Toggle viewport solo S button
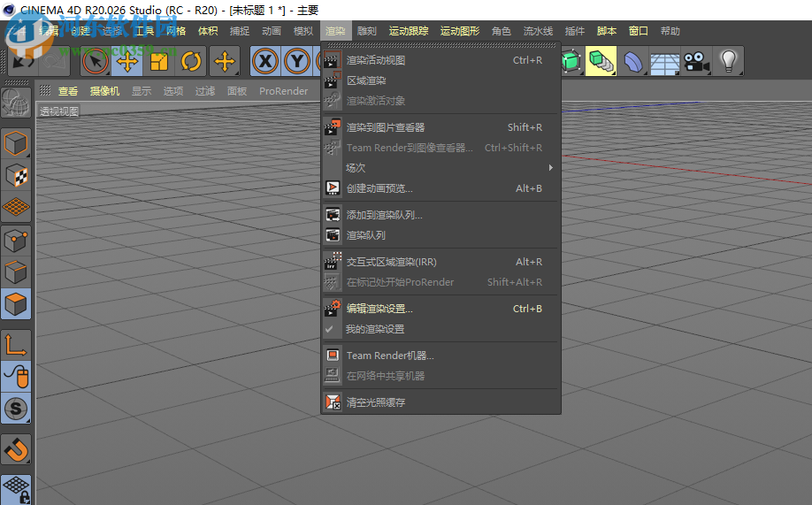Viewport: 812px width, 505px height. point(16,409)
